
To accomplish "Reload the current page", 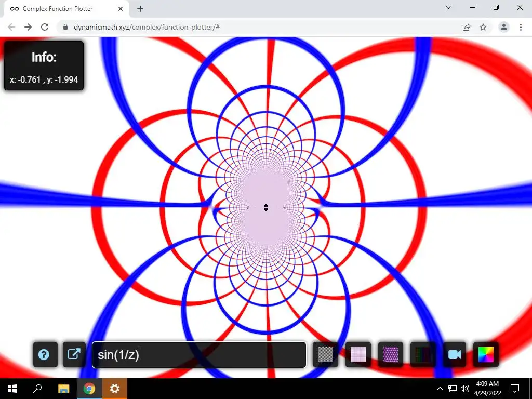I will [45, 27].
